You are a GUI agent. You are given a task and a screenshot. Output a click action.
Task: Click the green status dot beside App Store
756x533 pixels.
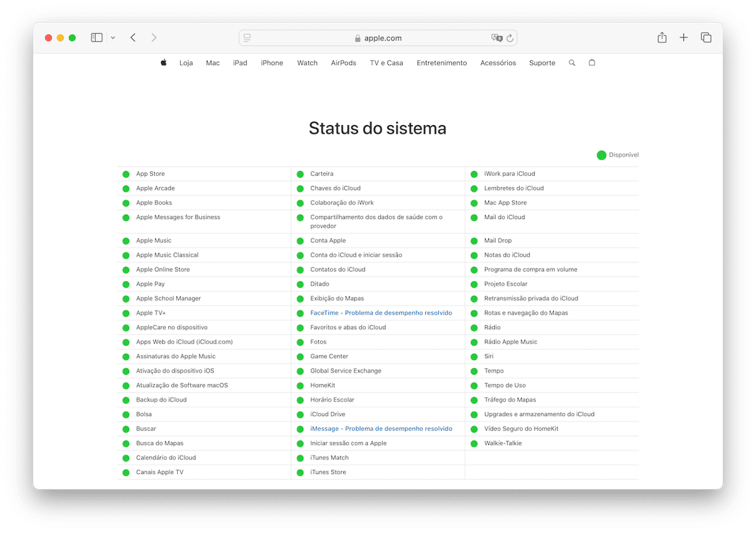126,174
